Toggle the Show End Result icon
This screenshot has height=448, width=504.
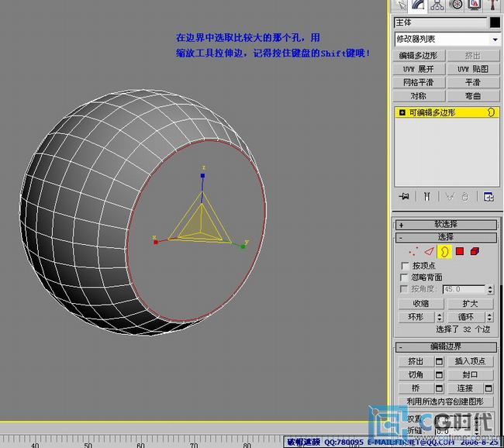tap(427, 196)
